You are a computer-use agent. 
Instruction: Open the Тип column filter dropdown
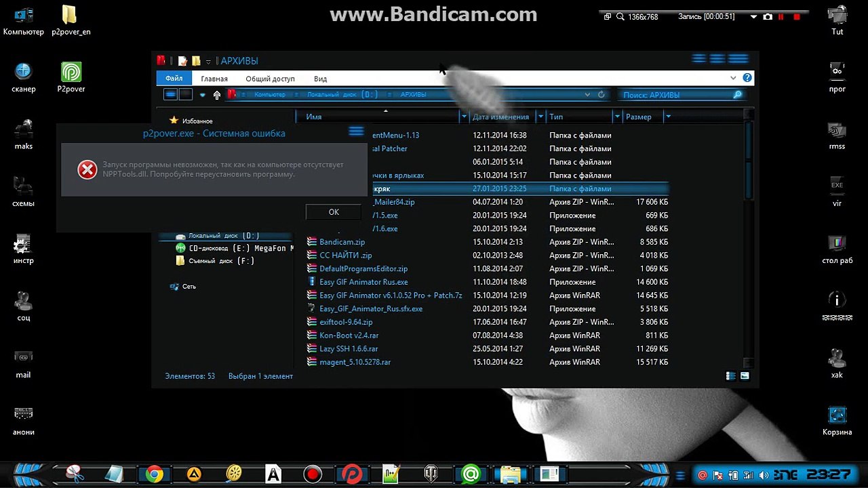pyautogui.click(x=617, y=117)
